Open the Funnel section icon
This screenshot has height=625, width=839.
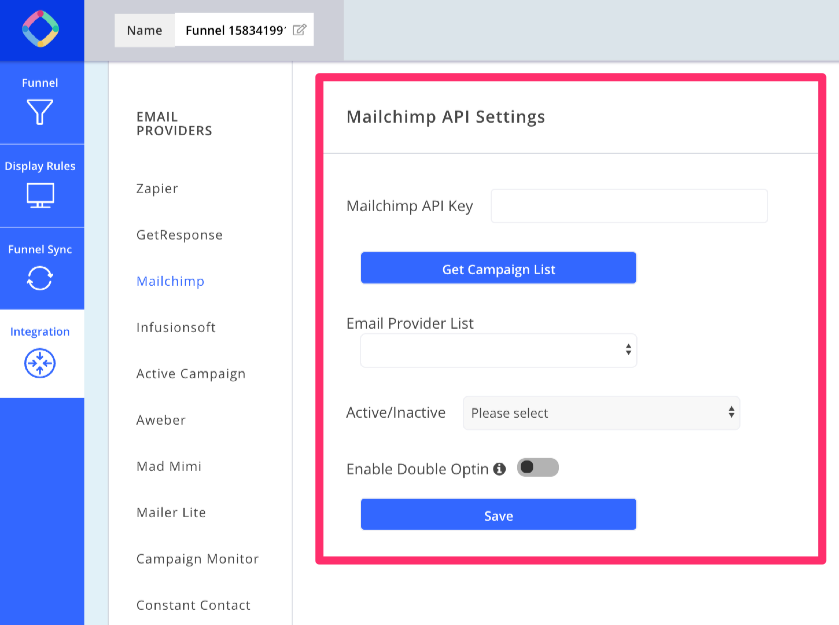click(x=40, y=112)
